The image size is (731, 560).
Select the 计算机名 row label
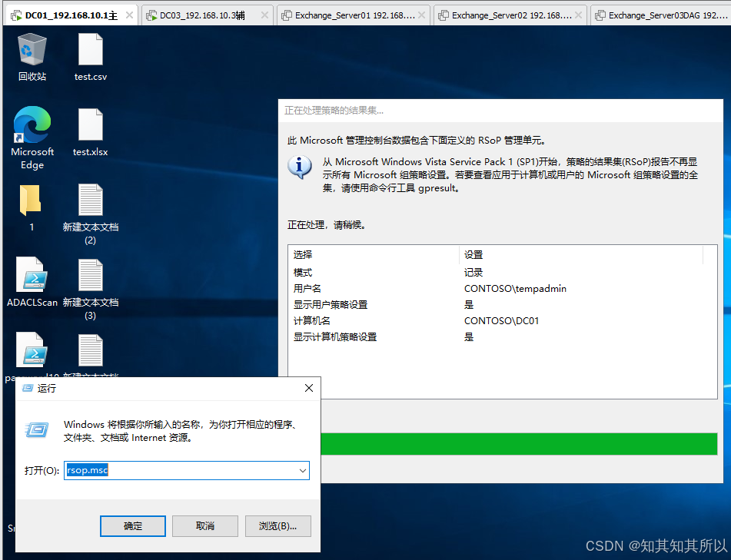[x=312, y=320]
